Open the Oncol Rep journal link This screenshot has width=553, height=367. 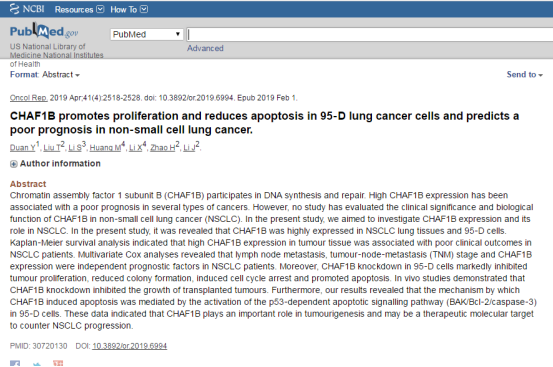(28, 98)
